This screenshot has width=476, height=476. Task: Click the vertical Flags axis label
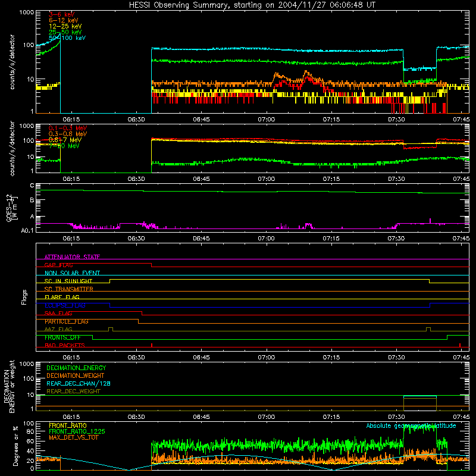pyautogui.click(x=24, y=297)
